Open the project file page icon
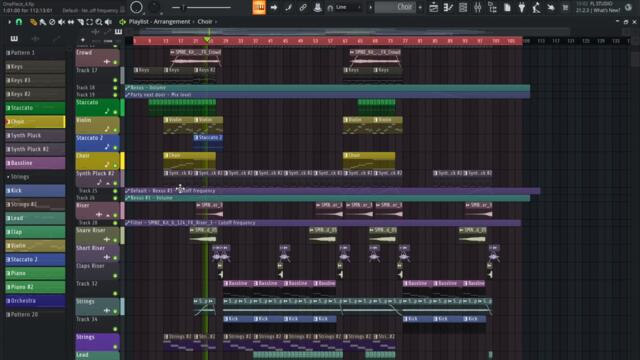 507,7
